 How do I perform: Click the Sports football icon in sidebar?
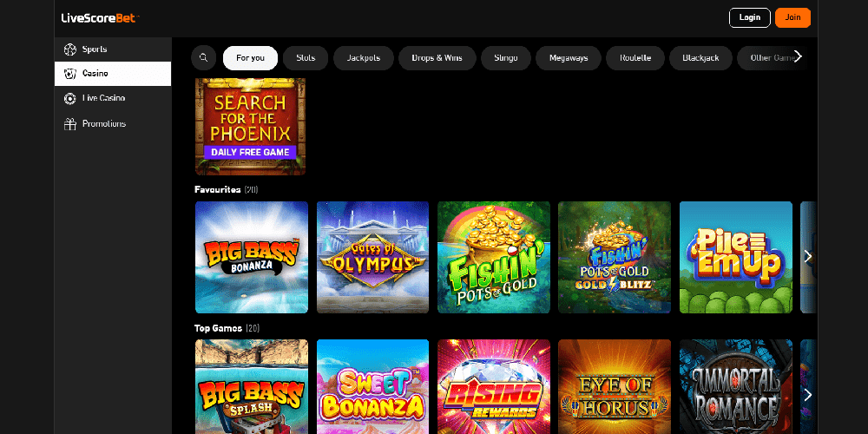pos(69,49)
